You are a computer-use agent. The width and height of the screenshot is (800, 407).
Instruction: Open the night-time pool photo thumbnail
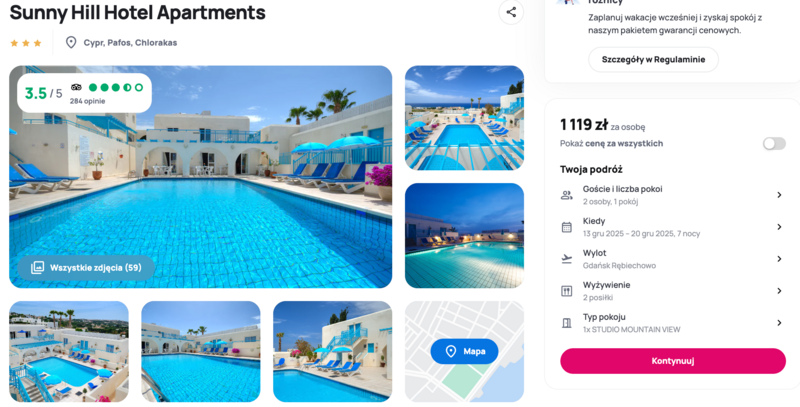click(x=464, y=236)
